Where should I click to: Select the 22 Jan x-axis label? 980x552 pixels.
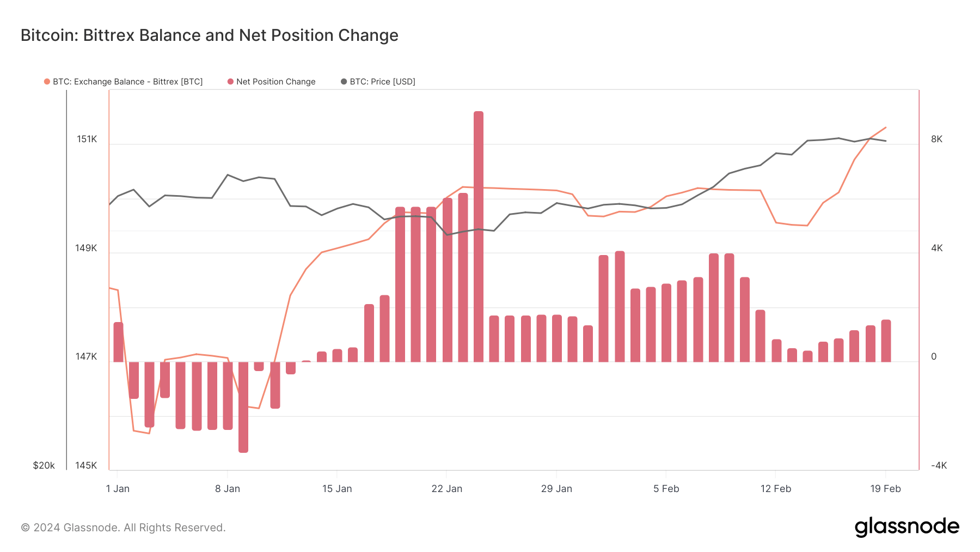pos(446,489)
